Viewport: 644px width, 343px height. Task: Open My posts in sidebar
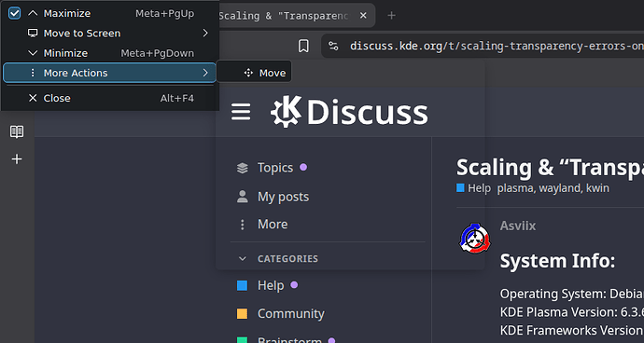coord(283,197)
